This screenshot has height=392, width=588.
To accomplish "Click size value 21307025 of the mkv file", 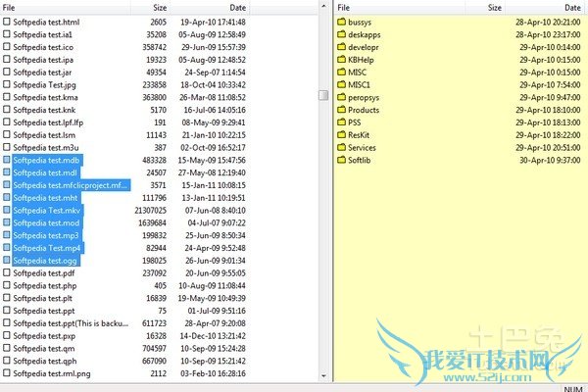I will click(x=150, y=211).
